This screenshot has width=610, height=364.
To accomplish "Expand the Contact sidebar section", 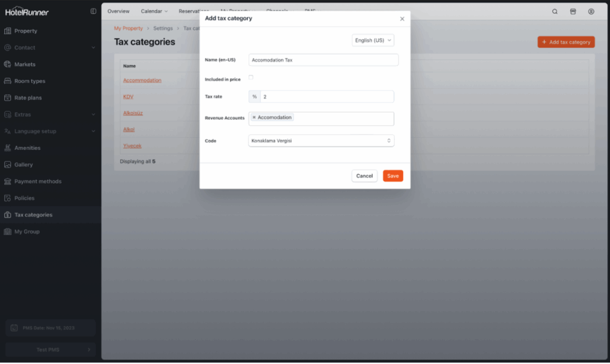I will (93, 48).
